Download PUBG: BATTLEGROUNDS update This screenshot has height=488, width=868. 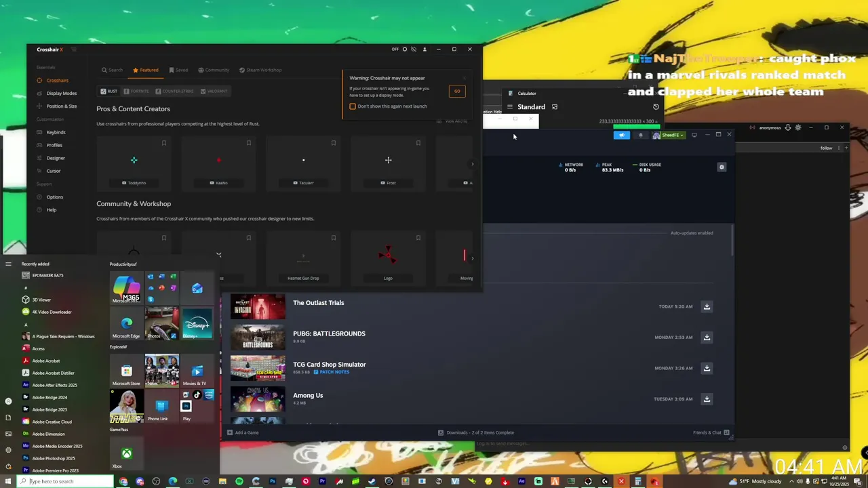coord(707,337)
